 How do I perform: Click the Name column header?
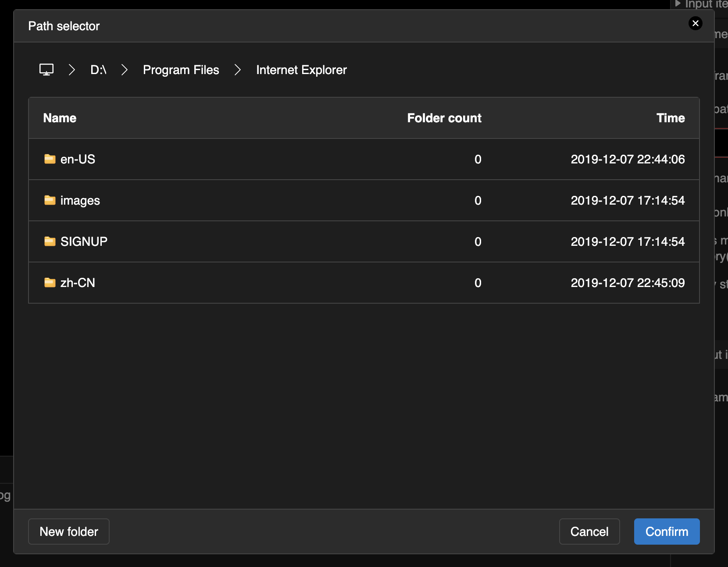tap(60, 118)
